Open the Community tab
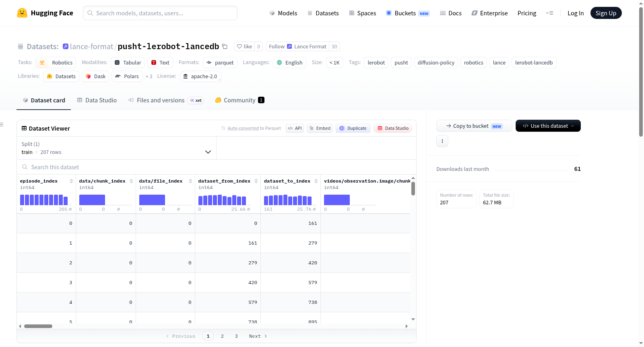644x347 pixels. (x=240, y=100)
